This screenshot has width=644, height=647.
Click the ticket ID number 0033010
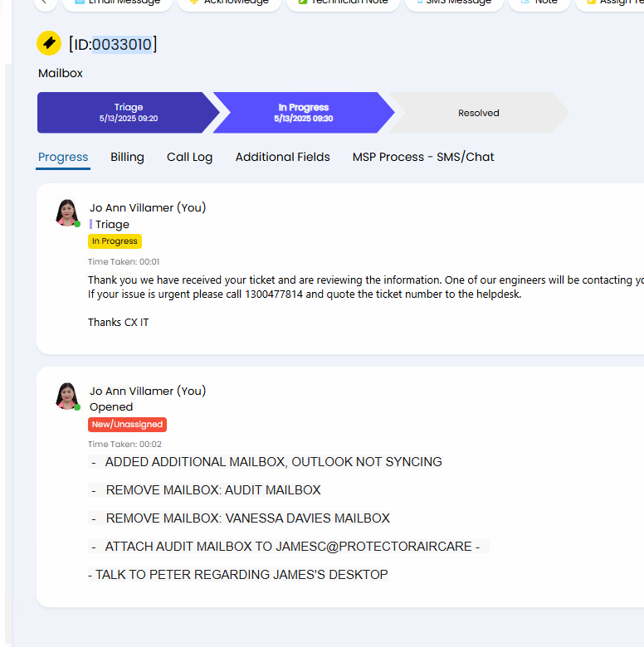click(x=122, y=44)
